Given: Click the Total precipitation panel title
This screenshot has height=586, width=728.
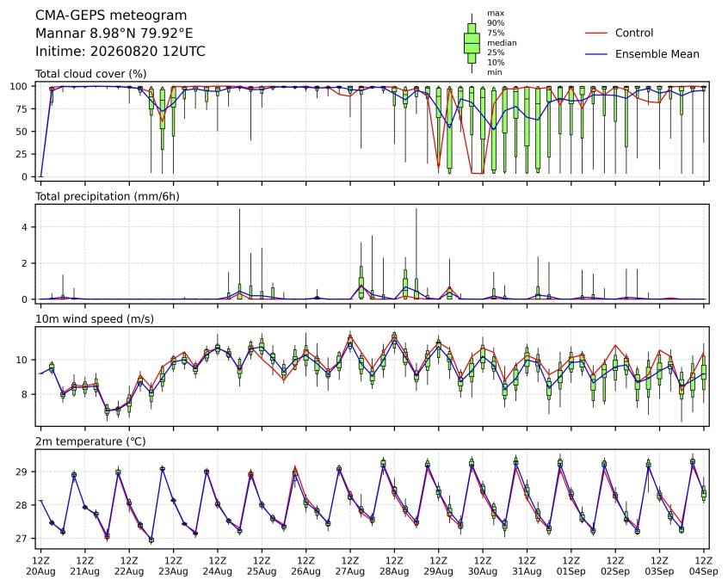Looking at the screenshot, I should (x=108, y=196).
